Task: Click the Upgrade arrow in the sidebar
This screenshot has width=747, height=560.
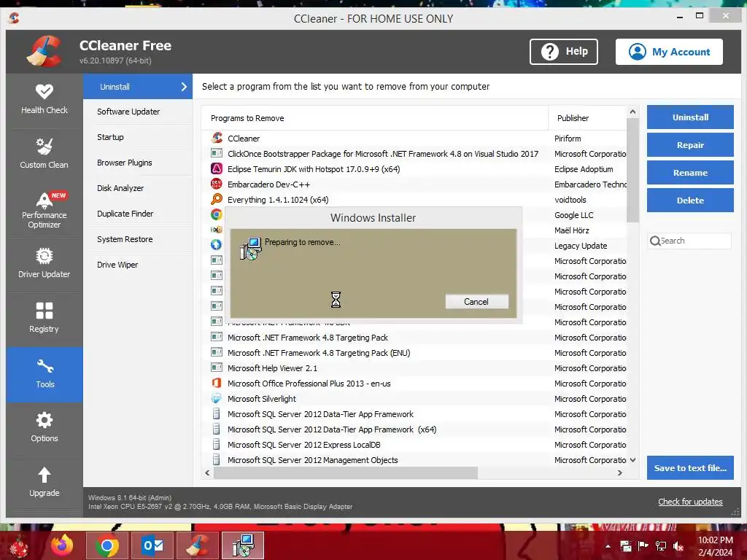Action: tap(44, 483)
